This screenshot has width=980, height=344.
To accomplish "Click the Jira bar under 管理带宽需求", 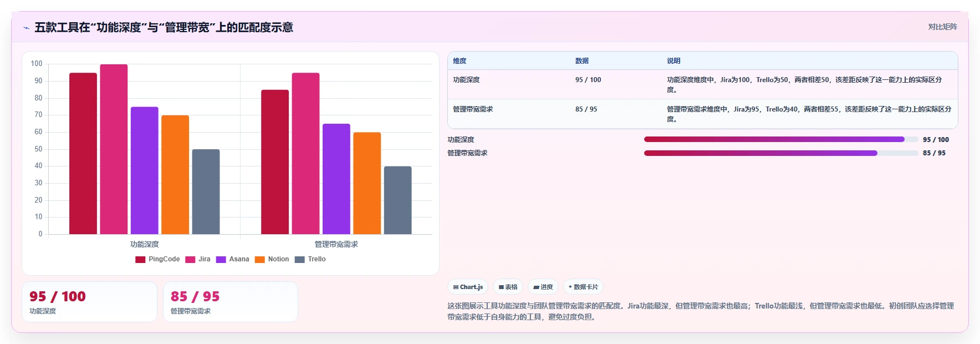I will pyautogui.click(x=306, y=154).
